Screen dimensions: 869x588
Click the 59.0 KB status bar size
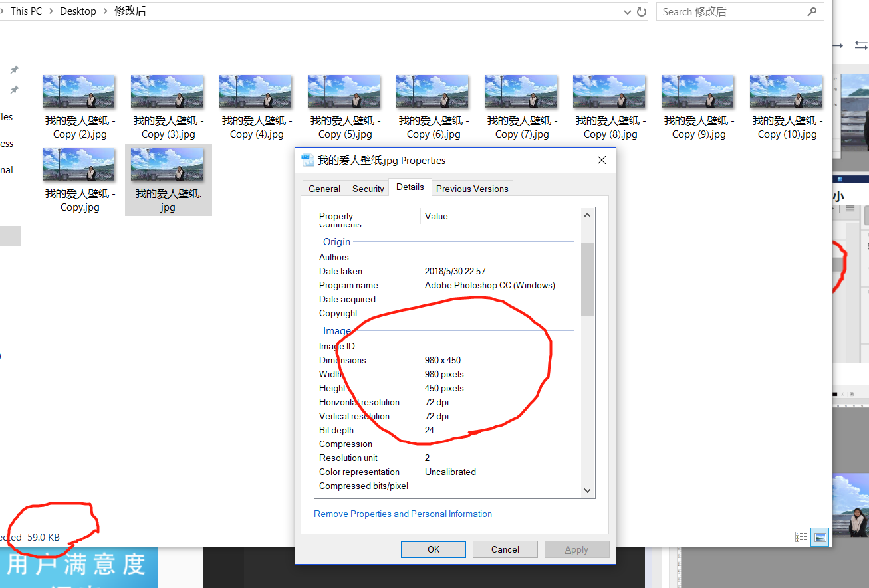click(43, 537)
